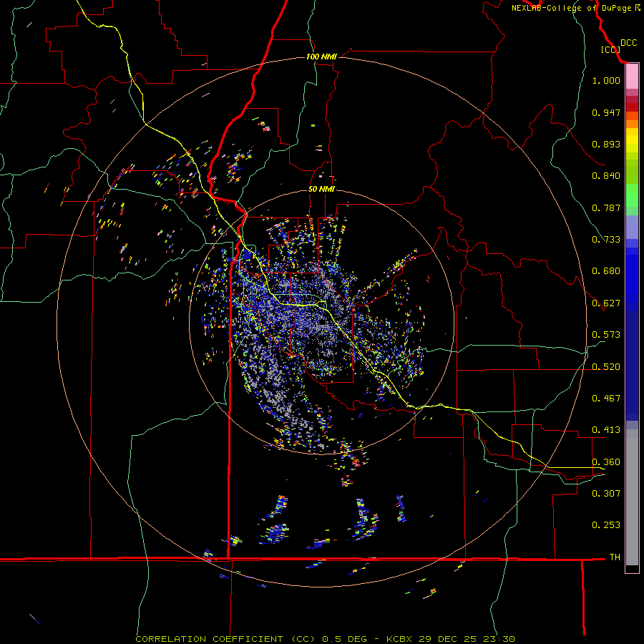The height and width of the screenshot is (644, 644).
Task: Click the 0.467 legend value
Action: 606,399
